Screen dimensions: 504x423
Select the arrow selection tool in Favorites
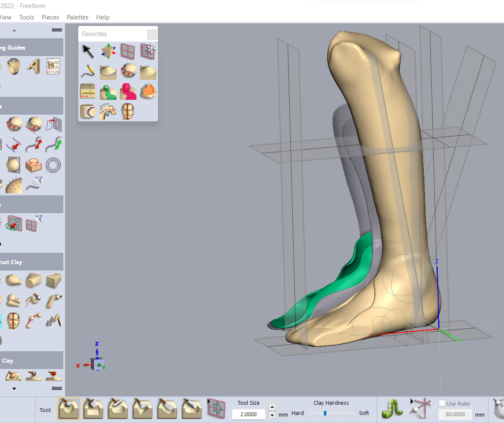(87, 51)
